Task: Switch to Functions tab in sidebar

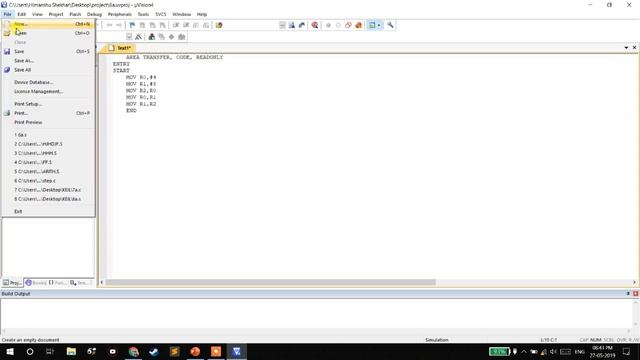Action: pos(58,282)
